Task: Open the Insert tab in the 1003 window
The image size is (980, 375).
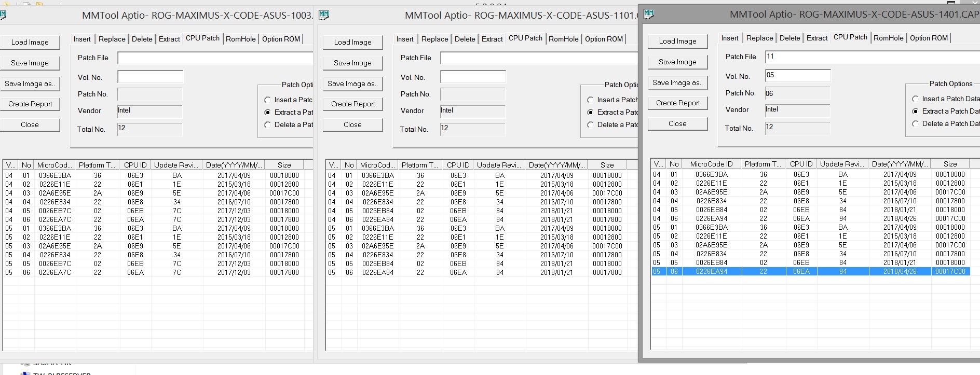Action: click(x=82, y=39)
